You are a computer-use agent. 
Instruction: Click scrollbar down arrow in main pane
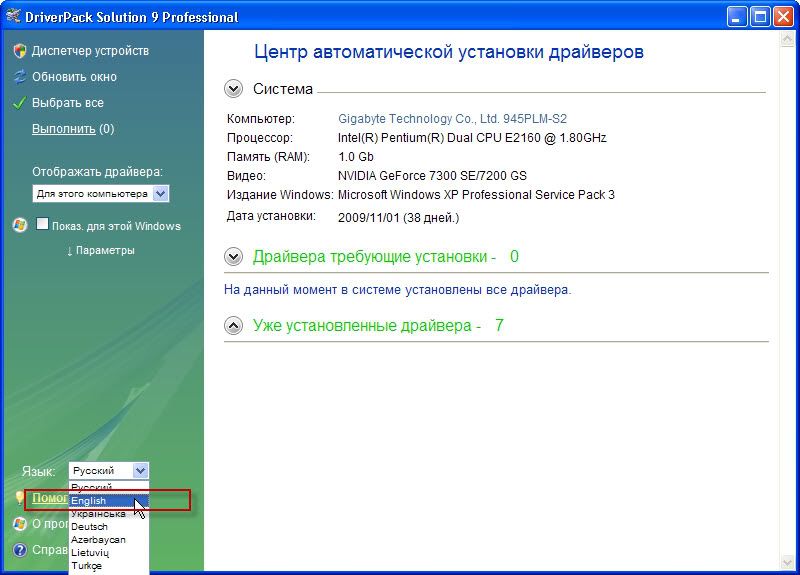pos(787,562)
